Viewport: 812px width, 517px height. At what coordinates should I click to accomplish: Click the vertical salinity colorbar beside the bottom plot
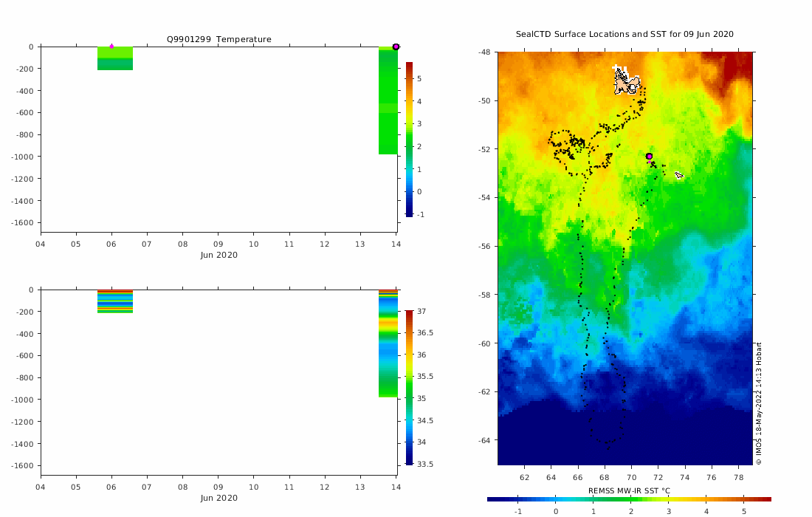click(409, 388)
